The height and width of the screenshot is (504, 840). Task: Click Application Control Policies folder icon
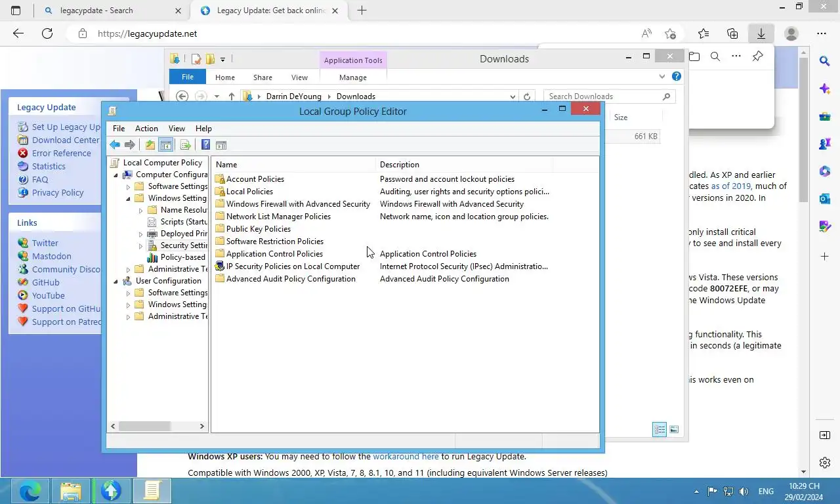[x=220, y=254]
